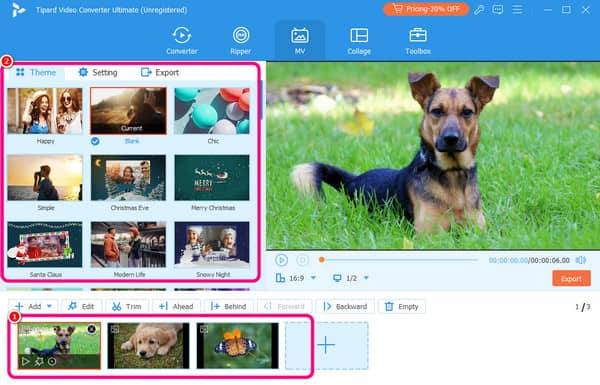
Task: Click the Edit button
Action: tap(81, 307)
